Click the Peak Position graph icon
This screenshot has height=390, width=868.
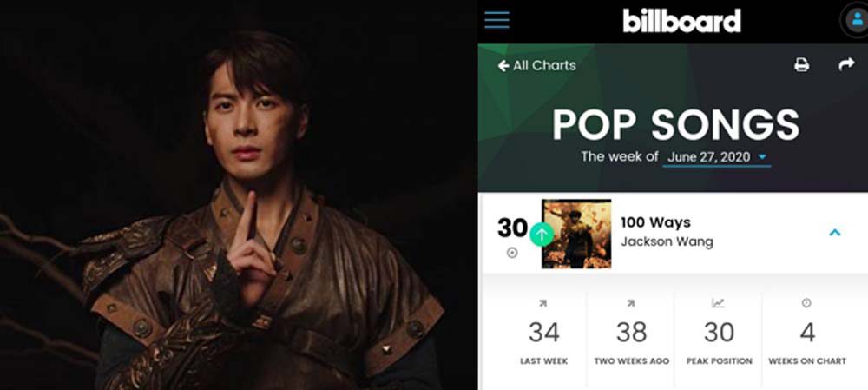(718, 303)
